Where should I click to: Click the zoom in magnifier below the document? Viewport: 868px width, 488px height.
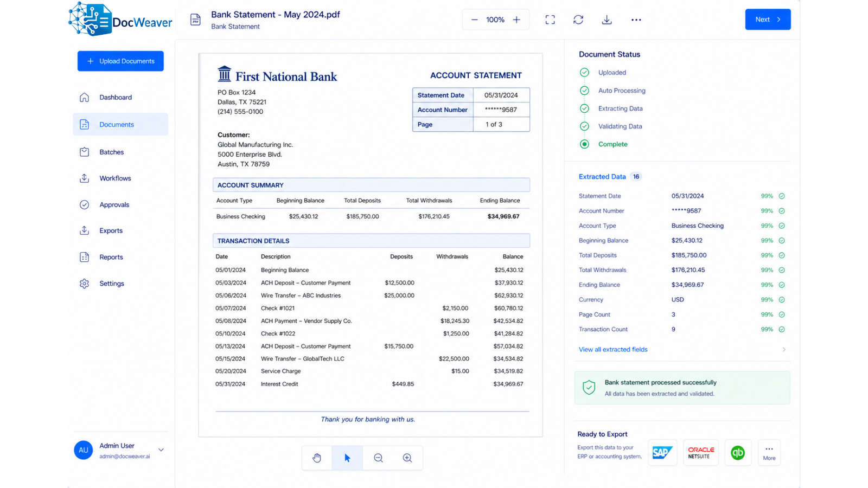[x=407, y=458]
